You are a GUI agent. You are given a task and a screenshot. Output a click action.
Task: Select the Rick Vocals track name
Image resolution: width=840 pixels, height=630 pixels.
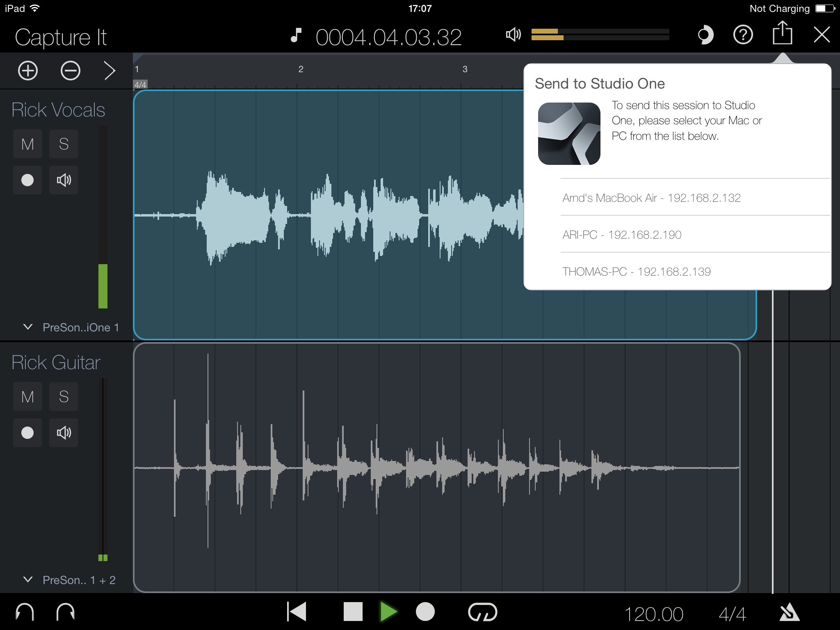[58, 110]
